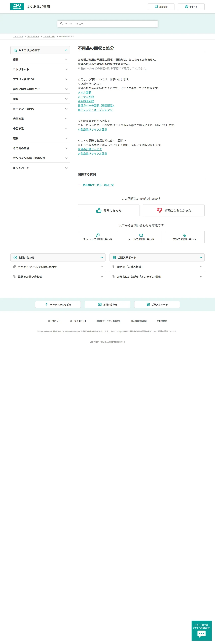Click the 店舗検索 button
Image resolution: width=215 pixels, height=644 pixels.
click(161, 7)
